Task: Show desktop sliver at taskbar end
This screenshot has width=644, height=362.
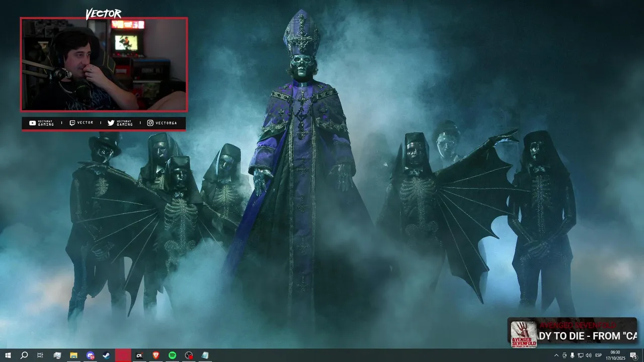Action: coord(643,355)
